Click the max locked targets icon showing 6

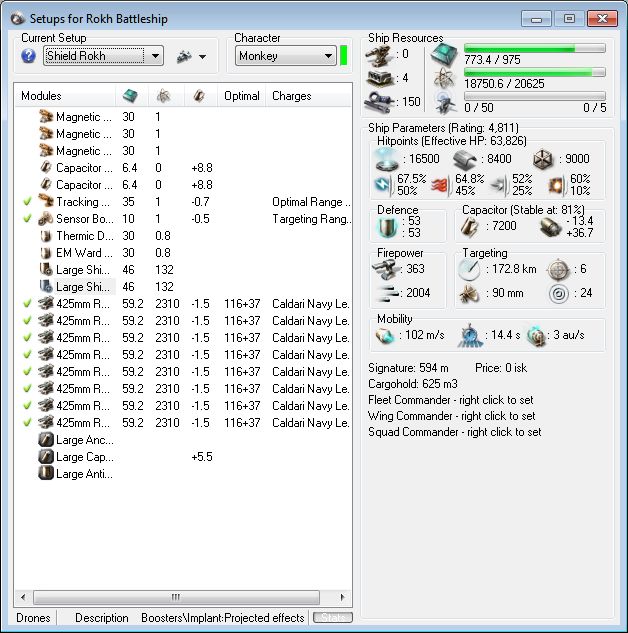pyautogui.click(x=559, y=270)
